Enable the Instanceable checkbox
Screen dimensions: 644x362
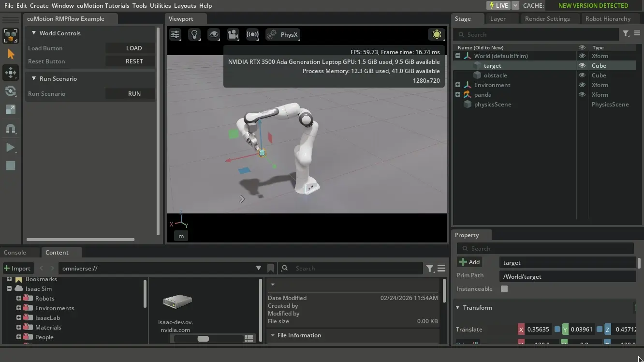click(504, 289)
